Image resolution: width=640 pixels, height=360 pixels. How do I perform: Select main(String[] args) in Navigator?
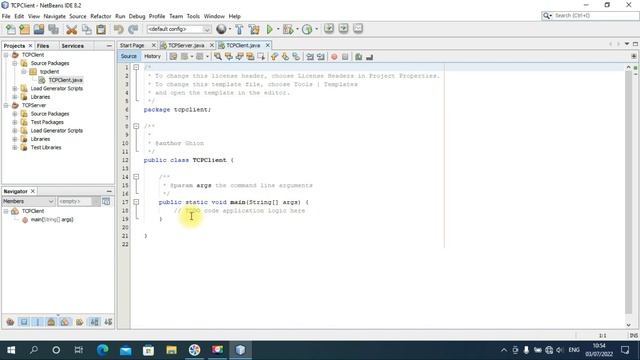tap(52, 220)
